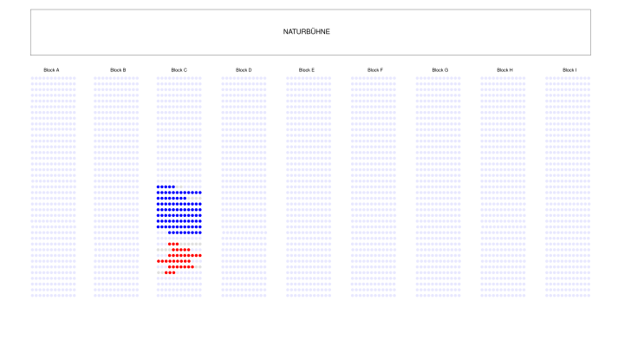
Task: Click the NATURBÜHNE stage area
Action: [x=310, y=32]
